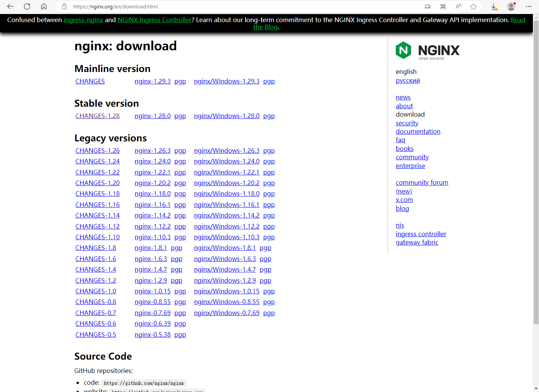Click the page vertical scrollbar thumb
This screenshot has width=539, height=392.
pyautogui.click(x=536, y=171)
